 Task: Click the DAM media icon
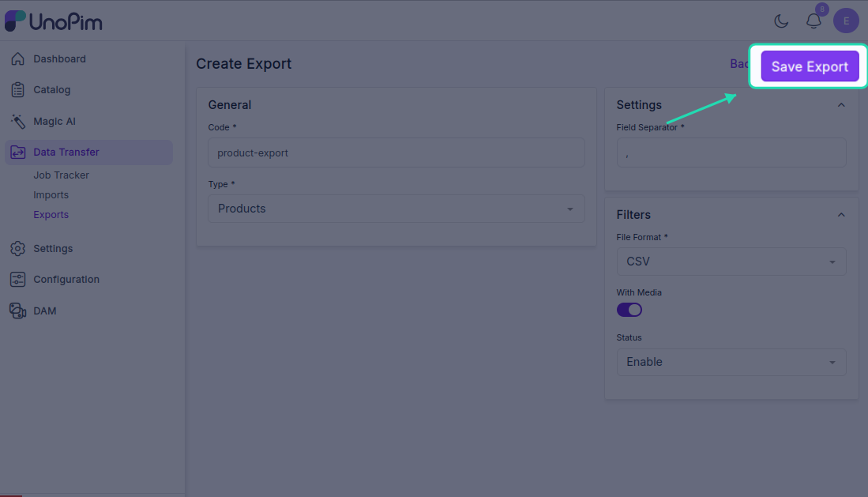pos(17,311)
